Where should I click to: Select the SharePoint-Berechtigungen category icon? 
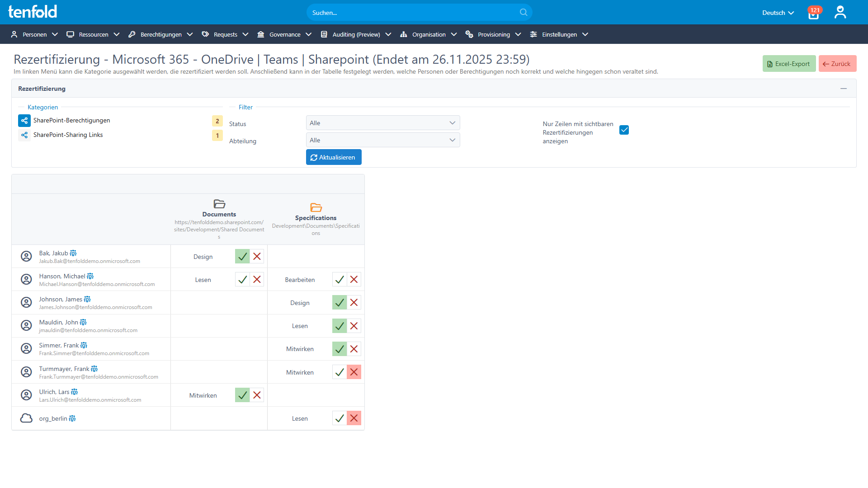(x=24, y=120)
